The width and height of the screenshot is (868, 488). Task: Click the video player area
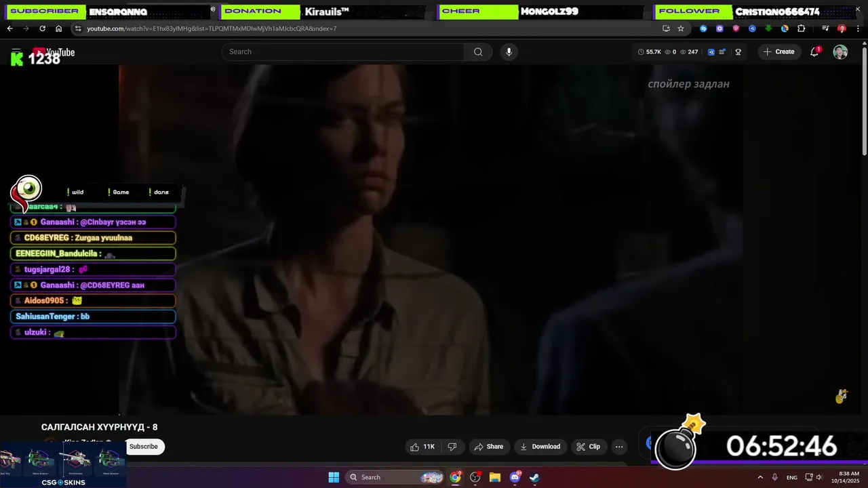tap(430, 239)
